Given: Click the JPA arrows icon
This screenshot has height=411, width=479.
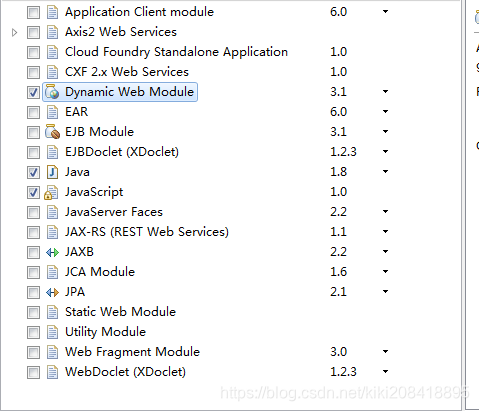Looking at the screenshot, I should [52, 293].
